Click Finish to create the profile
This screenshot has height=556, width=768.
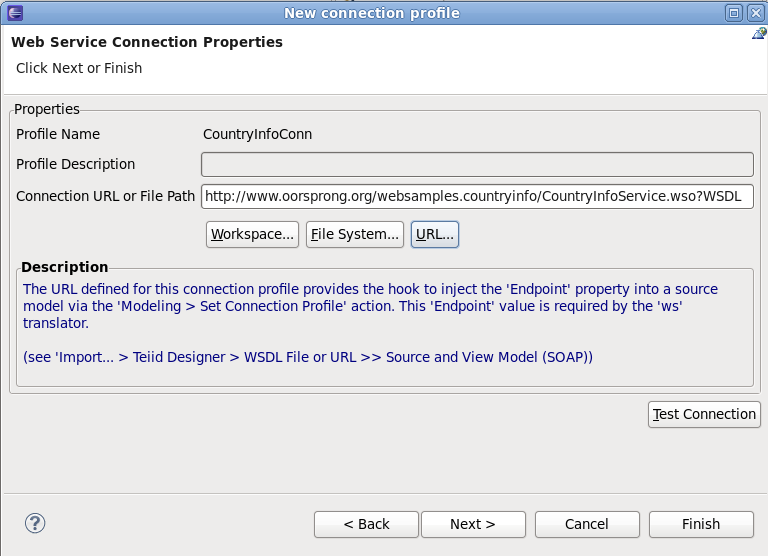tap(701, 524)
